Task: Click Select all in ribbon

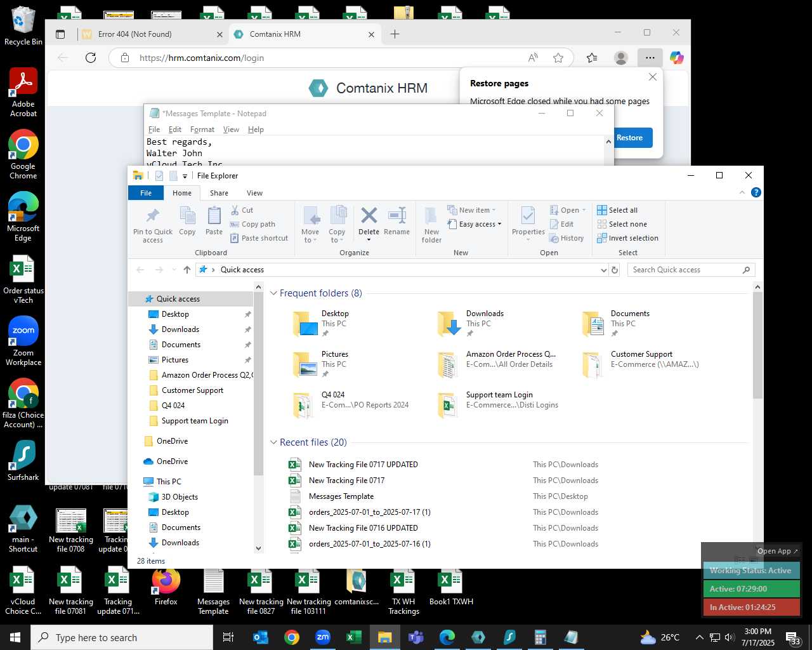Action: pyautogui.click(x=617, y=210)
